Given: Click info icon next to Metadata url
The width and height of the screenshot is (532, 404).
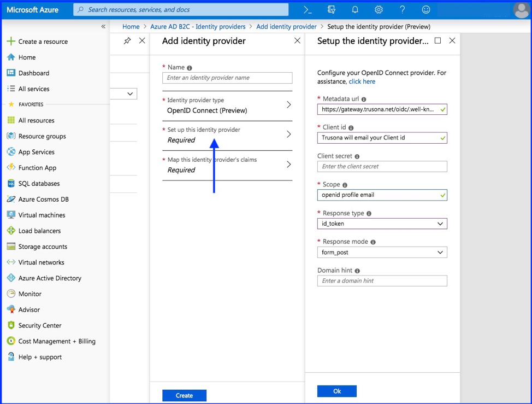Looking at the screenshot, I should tap(364, 99).
